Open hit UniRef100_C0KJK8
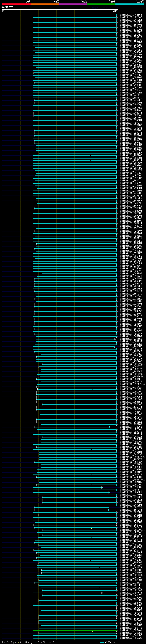146x644 pixels. 131,20
